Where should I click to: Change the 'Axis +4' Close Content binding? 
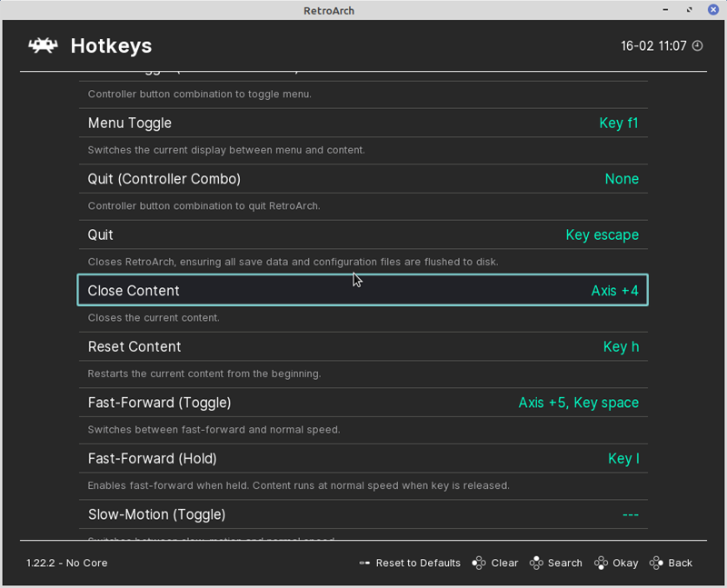(614, 291)
